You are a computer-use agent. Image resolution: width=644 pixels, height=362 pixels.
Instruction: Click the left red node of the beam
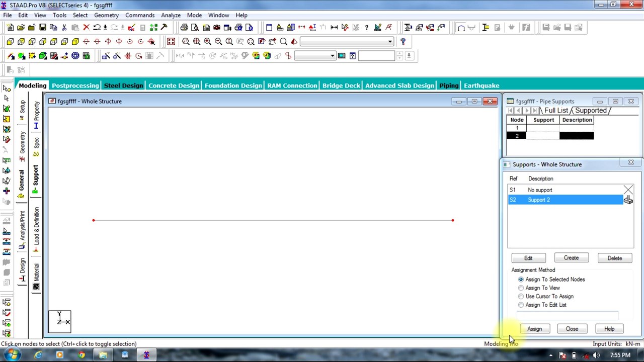pyautogui.click(x=94, y=220)
